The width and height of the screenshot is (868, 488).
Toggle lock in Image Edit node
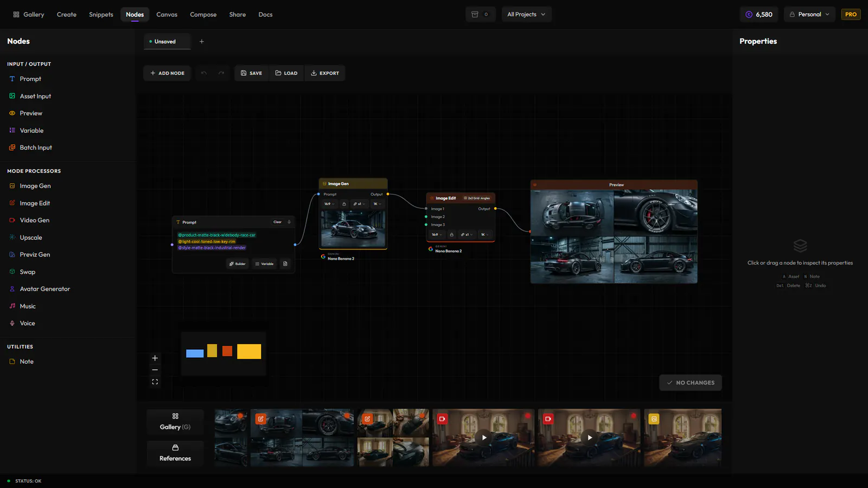click(451, 235)
